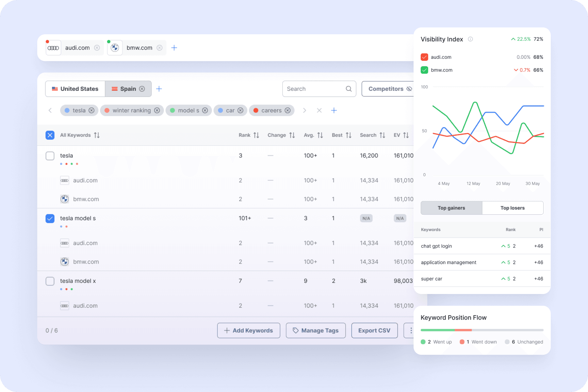Check the tesla model x checkbox
This screenshot has width=588, height=392.
click(50, 281)
